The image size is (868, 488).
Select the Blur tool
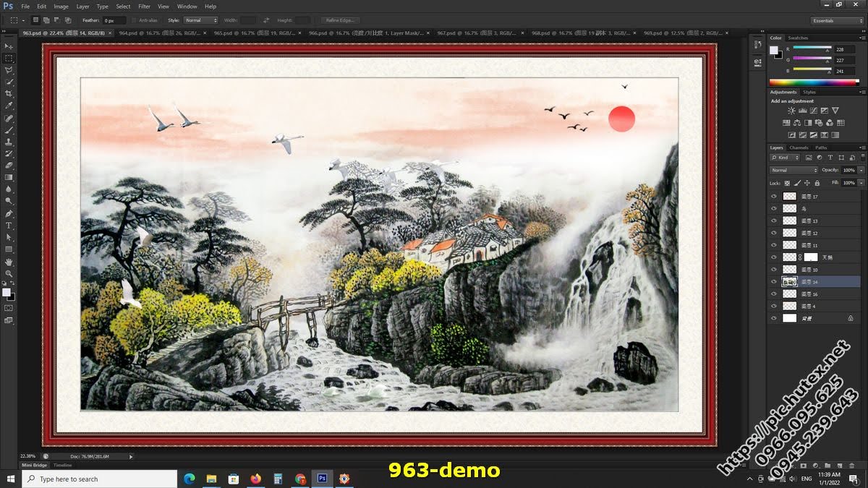tap(9, 189)
